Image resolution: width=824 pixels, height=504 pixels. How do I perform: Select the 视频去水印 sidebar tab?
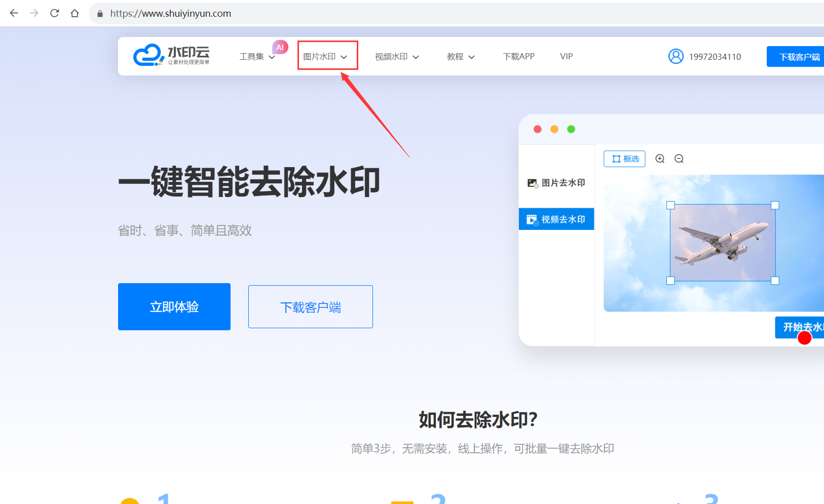click(x=556, y=219)
